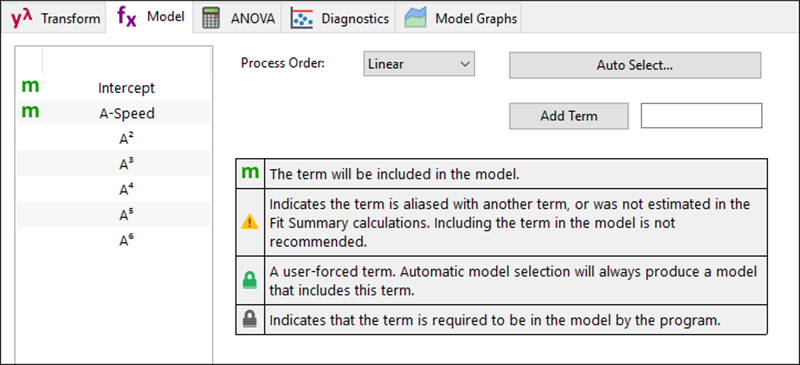Open the Process Order dropdown
Viewport: 800px width, 365px height.
pyautogui.click(x=419, y=64)
